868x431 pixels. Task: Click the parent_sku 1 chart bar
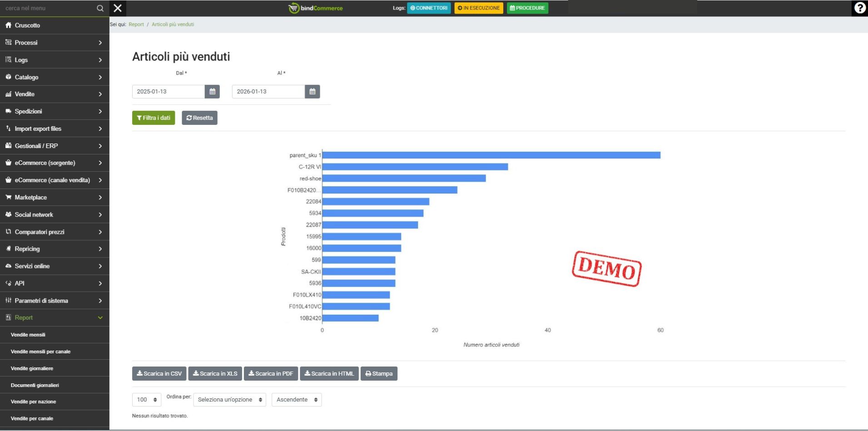[491, 155]
